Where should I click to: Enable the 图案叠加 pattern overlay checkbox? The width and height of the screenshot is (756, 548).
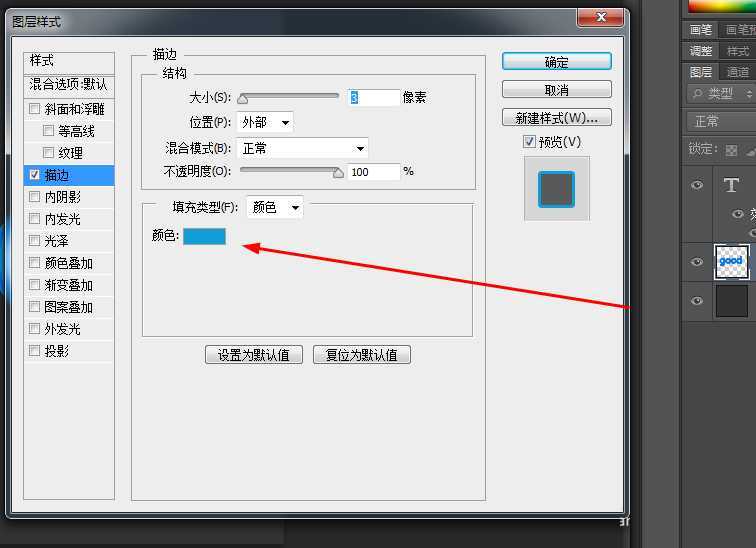tap(34, 307)
